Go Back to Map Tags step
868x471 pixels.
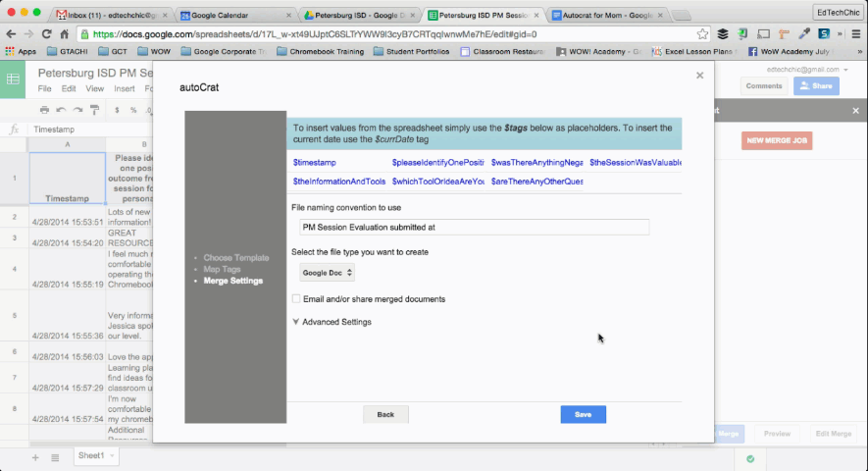pos(385,414)
